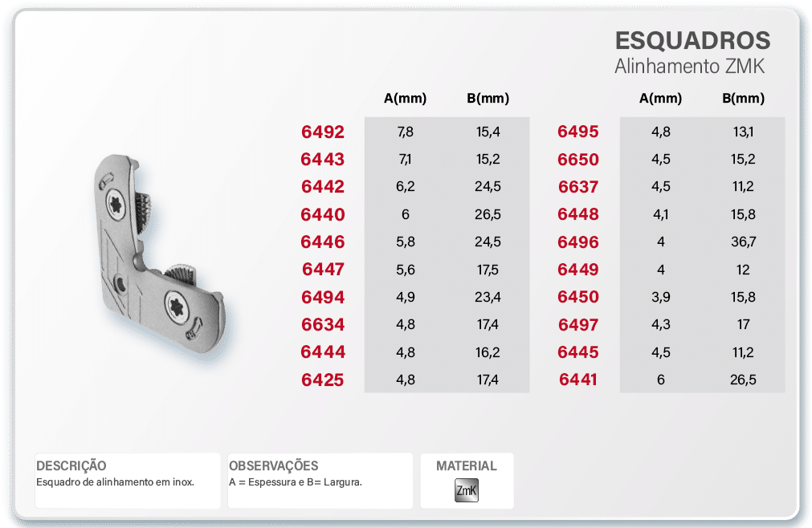Screen dimensions: 812x528
Task: Click the ZmK material icon
Action: coord(467,489)
